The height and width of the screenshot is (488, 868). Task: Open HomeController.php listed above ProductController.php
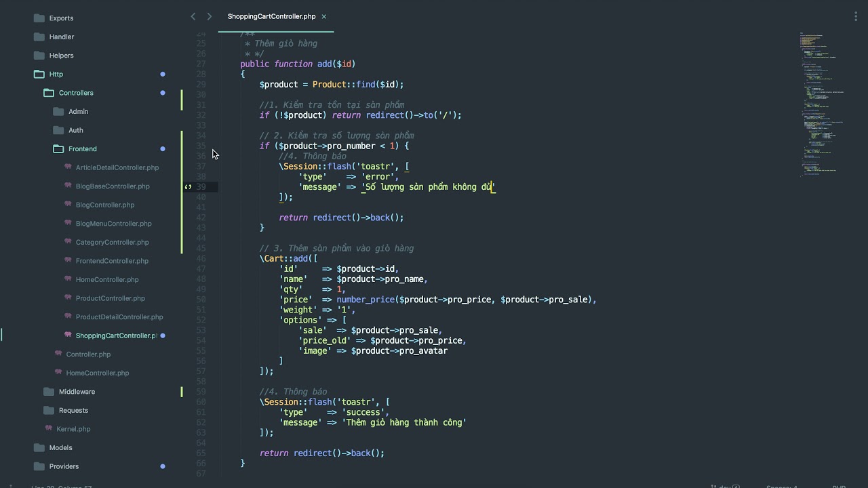coord(107,279)
